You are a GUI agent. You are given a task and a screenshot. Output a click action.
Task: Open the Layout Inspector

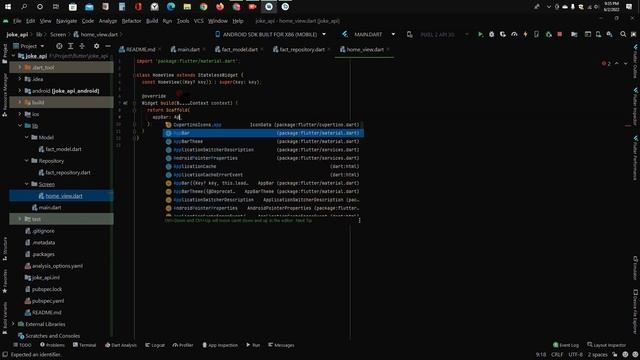[607, 345]
